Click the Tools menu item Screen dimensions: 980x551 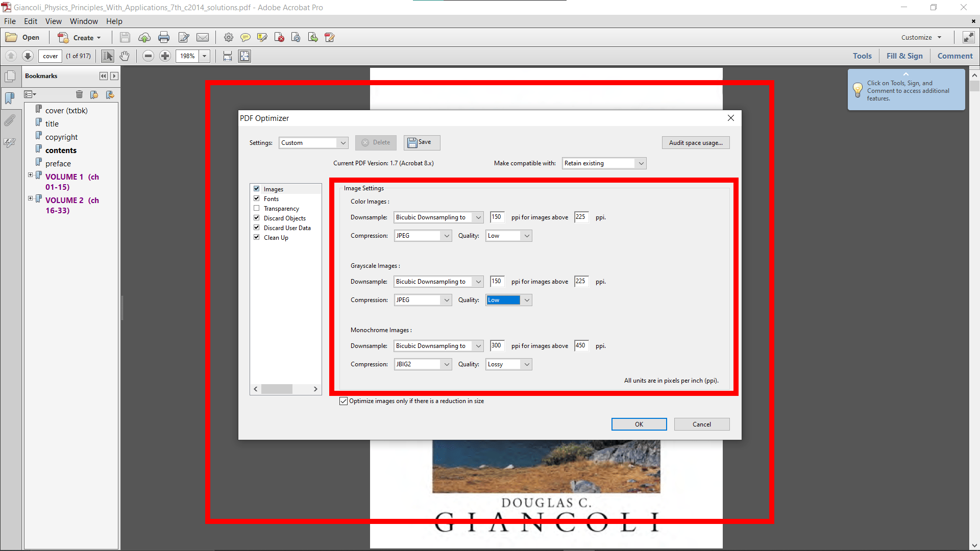click(x=862, y=56)
